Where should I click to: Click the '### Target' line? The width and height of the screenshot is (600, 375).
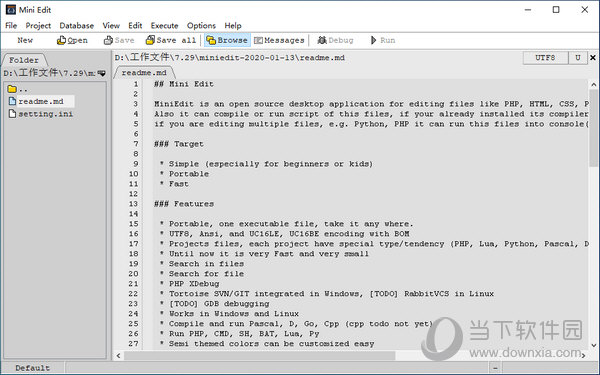click(x=179, y=144)
